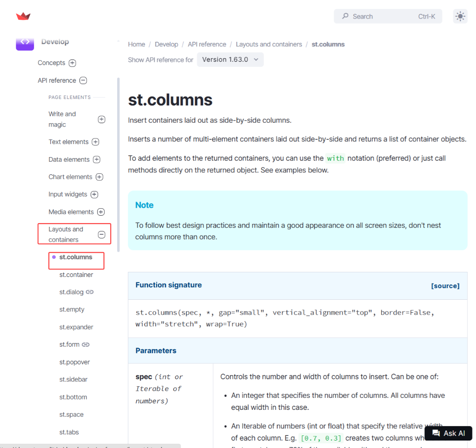Select st.space in the sidebar

tap(71, 415)
